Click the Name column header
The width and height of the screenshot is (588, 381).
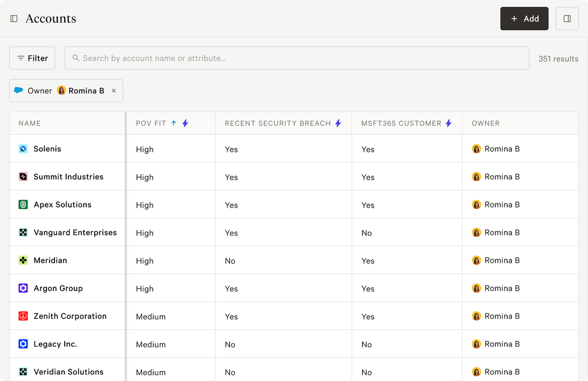tap(30, 123)
